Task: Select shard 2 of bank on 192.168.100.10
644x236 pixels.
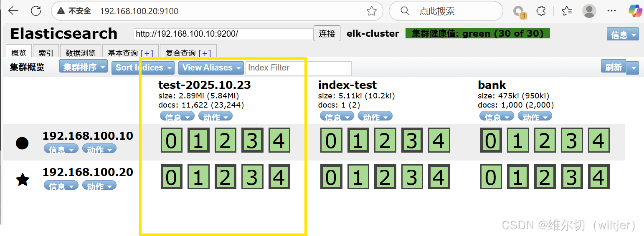Action: click(545, 141)
